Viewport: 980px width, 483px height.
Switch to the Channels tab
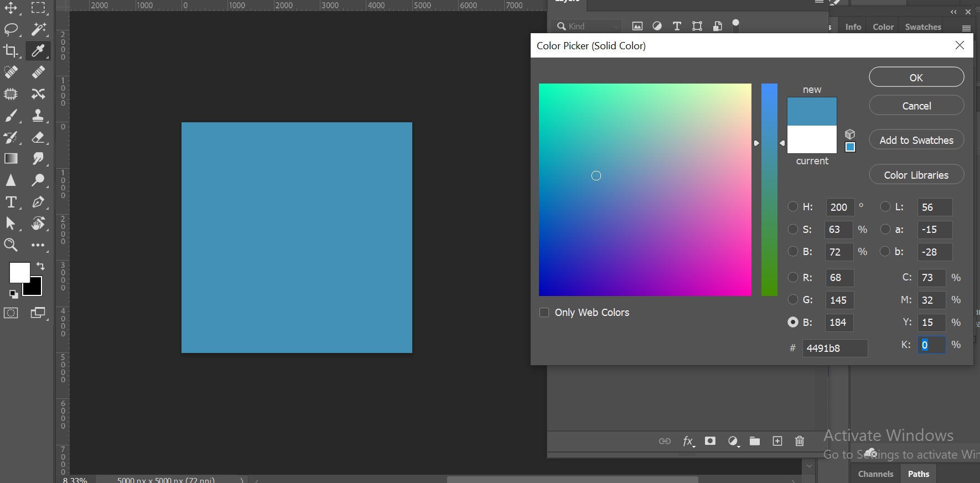875,474
